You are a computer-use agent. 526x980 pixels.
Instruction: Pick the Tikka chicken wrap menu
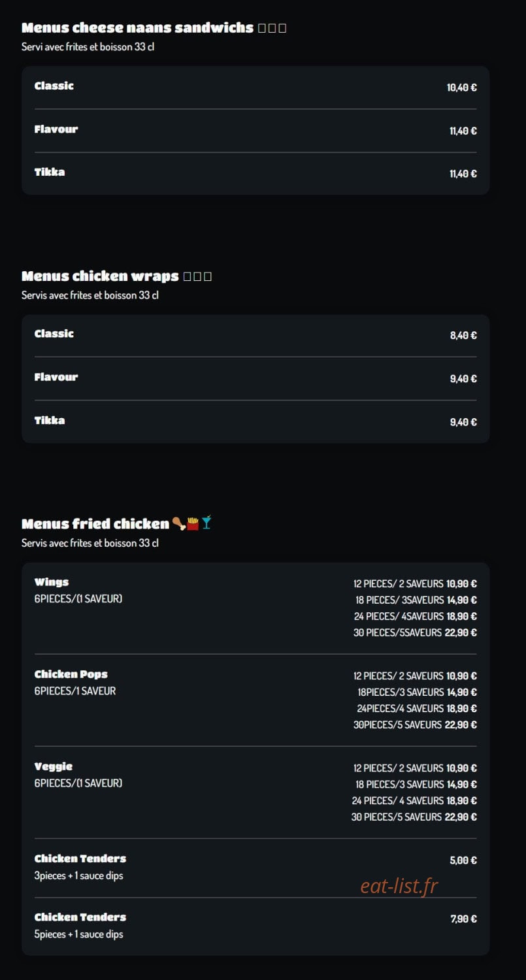[255, 421]
